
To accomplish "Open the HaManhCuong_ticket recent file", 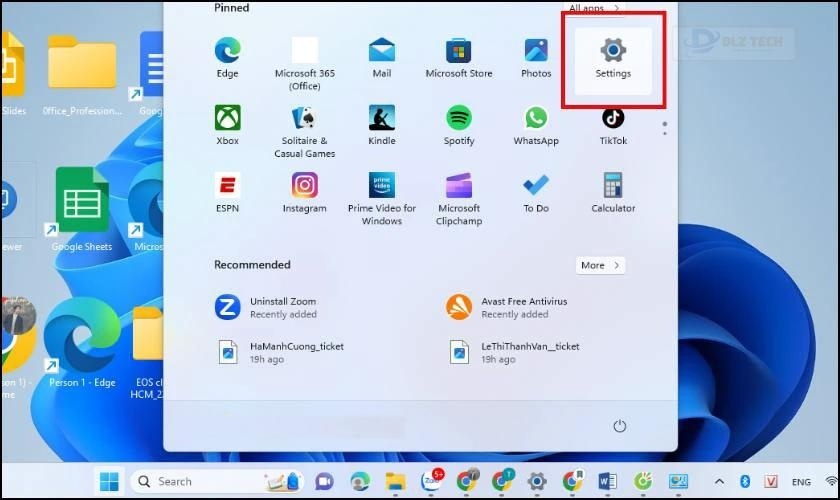I will 280,353.
